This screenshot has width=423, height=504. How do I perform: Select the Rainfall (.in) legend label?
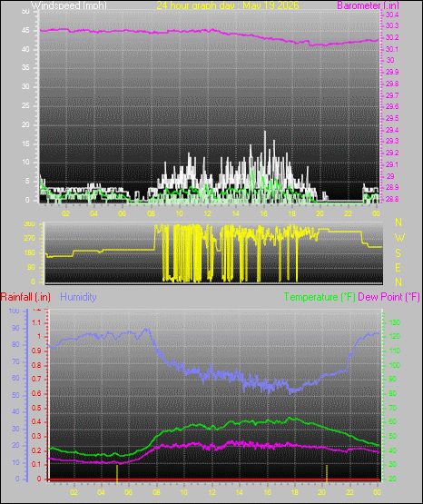click(25, 297)
